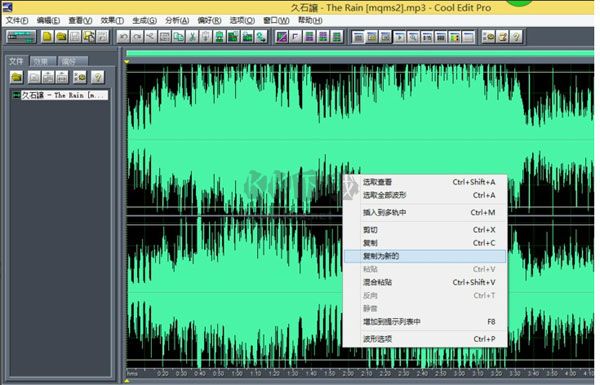600x385 pixels.
Task: Choose 插入到多轨中 from context menu
Action: pyautogui.click(x=425, y=212)
